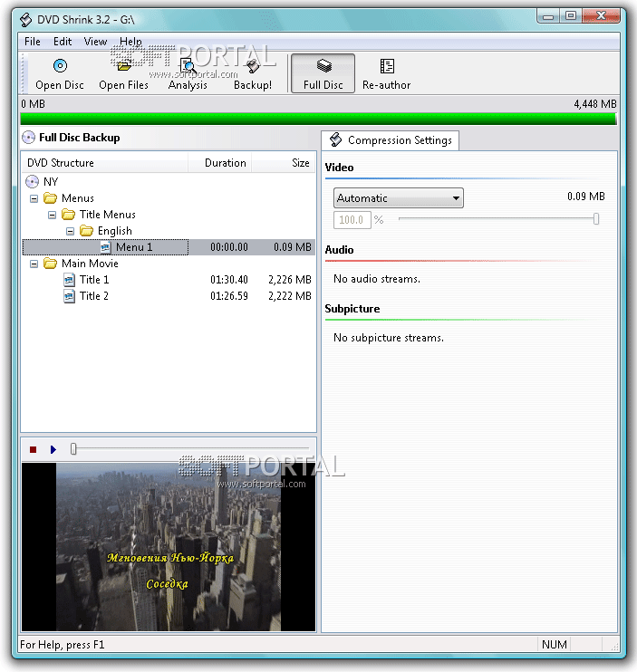Screen dimensions: 637x672
Task: Click the Menu 1 video icon
Action: (x=105, y=247)
